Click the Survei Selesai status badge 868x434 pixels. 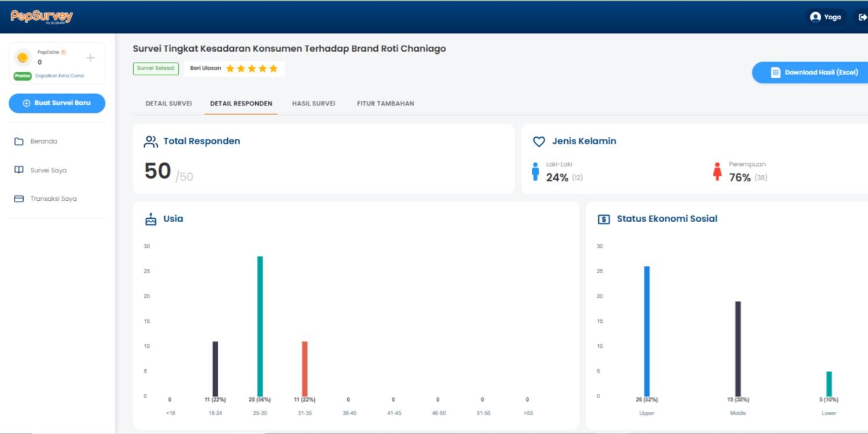pyautogui.click(x=156, y=68)
